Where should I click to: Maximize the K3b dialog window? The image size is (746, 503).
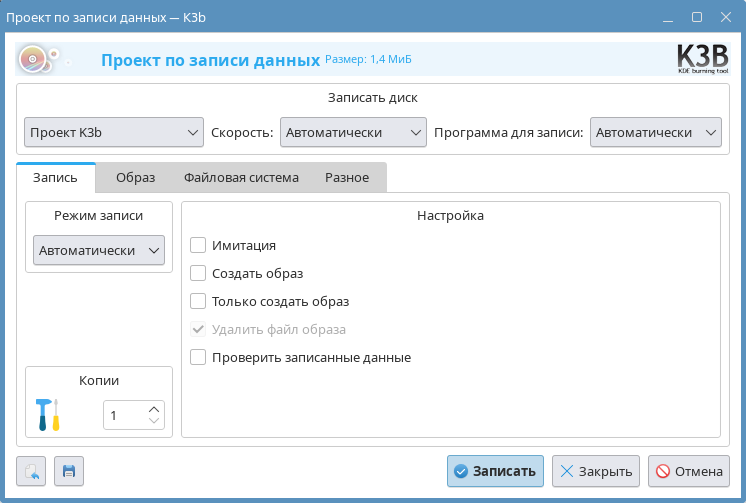pyautogui.click(x=697, y=17)
